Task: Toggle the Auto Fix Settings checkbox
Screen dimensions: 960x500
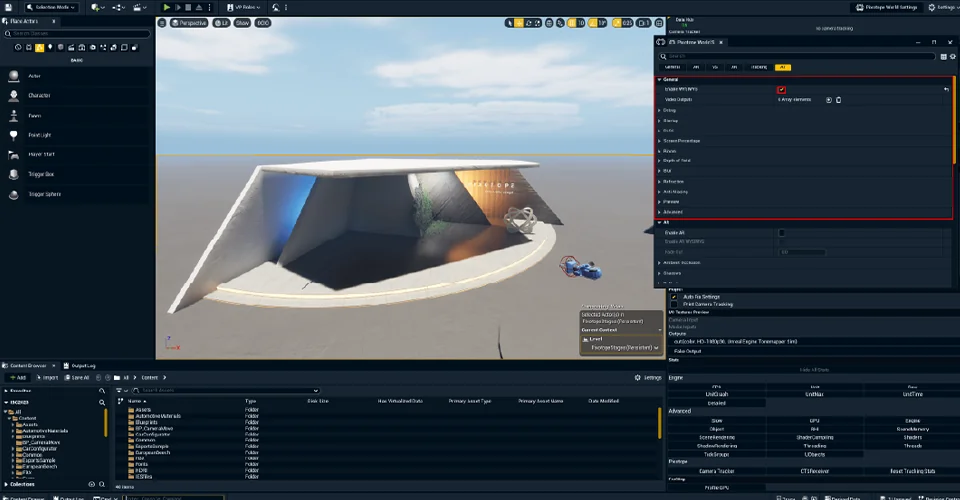Action: (x=674, y=296)
